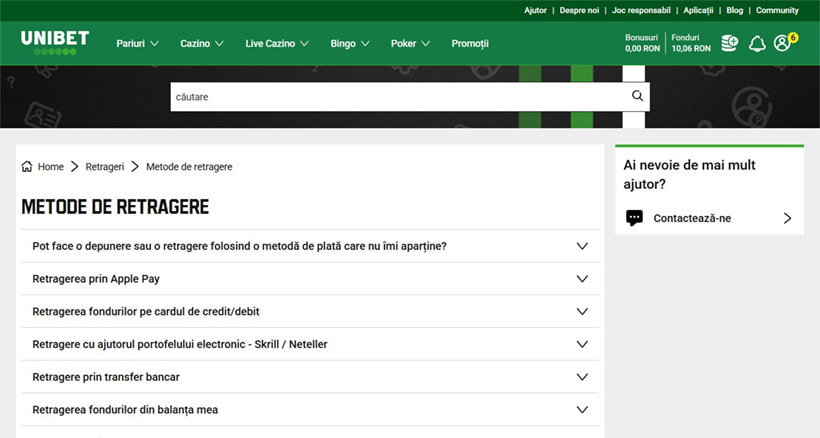The width and height of the screenshot is (820, 438).
Task: Expand Retragerea fondurilor pe cardul de credit/debit
Action: [310, 312]
